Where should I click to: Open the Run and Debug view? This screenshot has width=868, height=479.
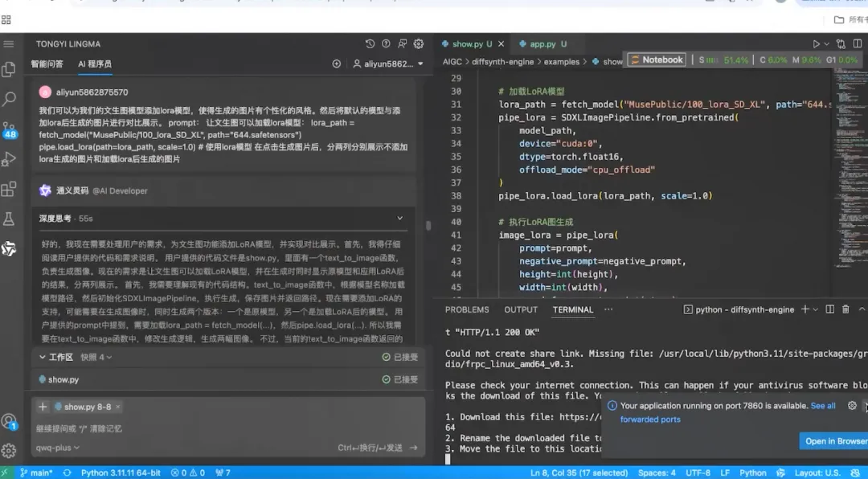[9, 159]
